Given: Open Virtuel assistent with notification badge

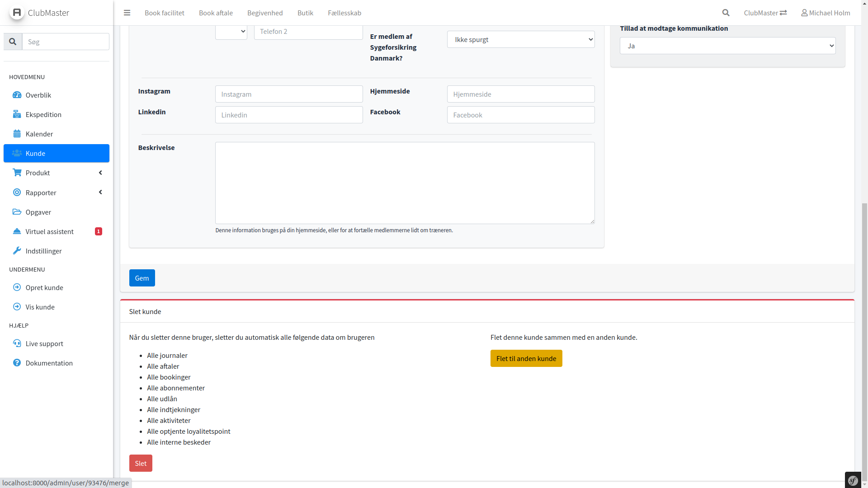Looking at the screenshot, I should tap(50, 231).
